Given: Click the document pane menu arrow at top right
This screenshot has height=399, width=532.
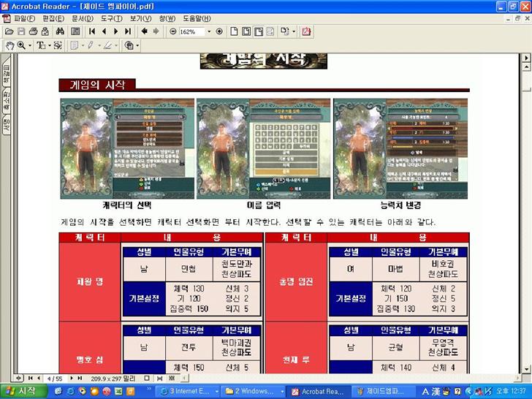Looking at the screenshot, I should pos(526,58).
